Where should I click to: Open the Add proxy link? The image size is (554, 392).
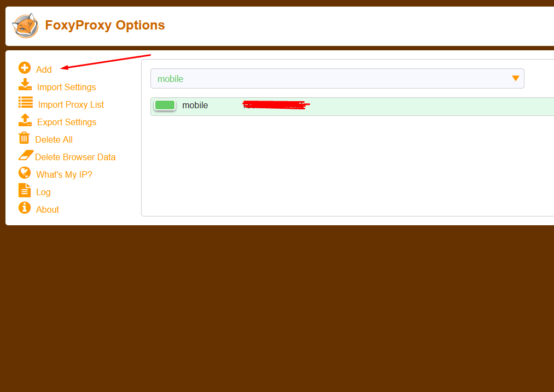click(x=44, y=69)
